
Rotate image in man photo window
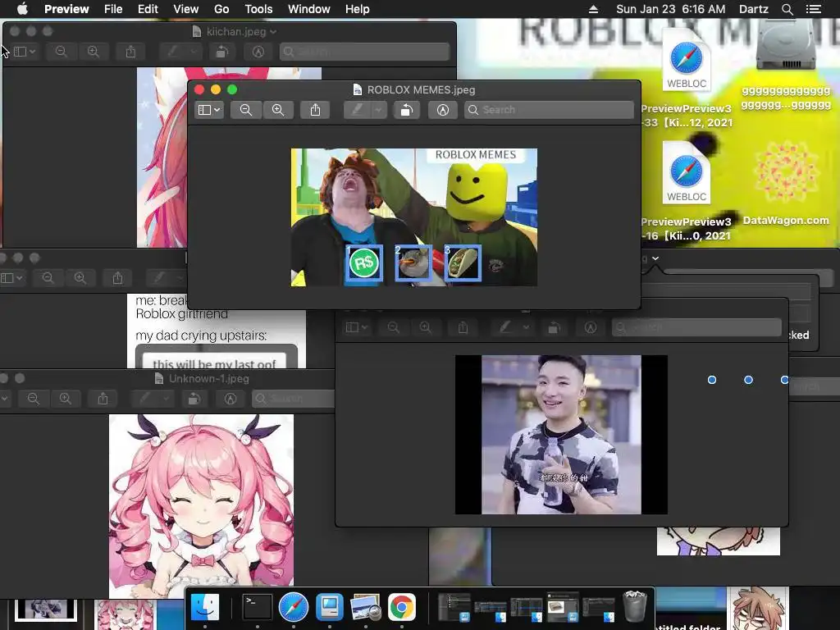click(554, 327)
